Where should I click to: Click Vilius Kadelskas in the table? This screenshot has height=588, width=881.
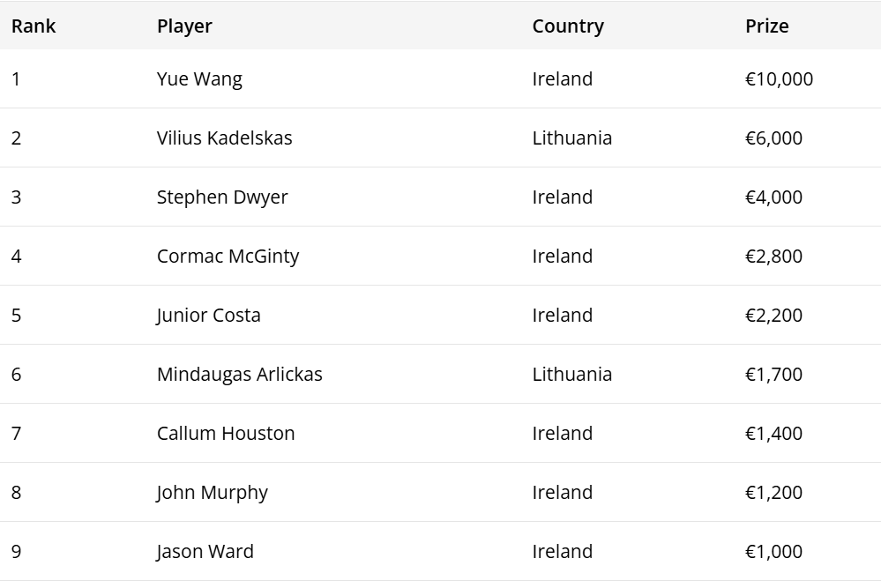coord(224,138)
